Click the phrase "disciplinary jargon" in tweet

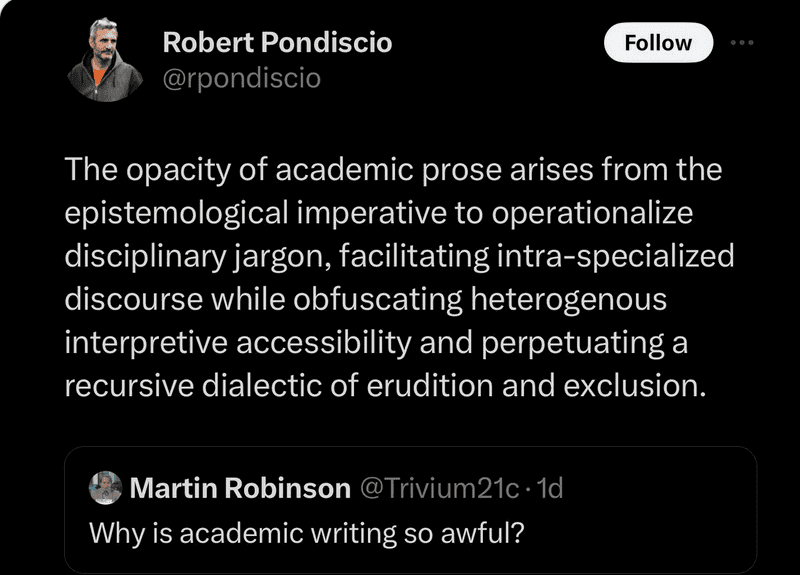pyautogui.click(x=197, y=256)
